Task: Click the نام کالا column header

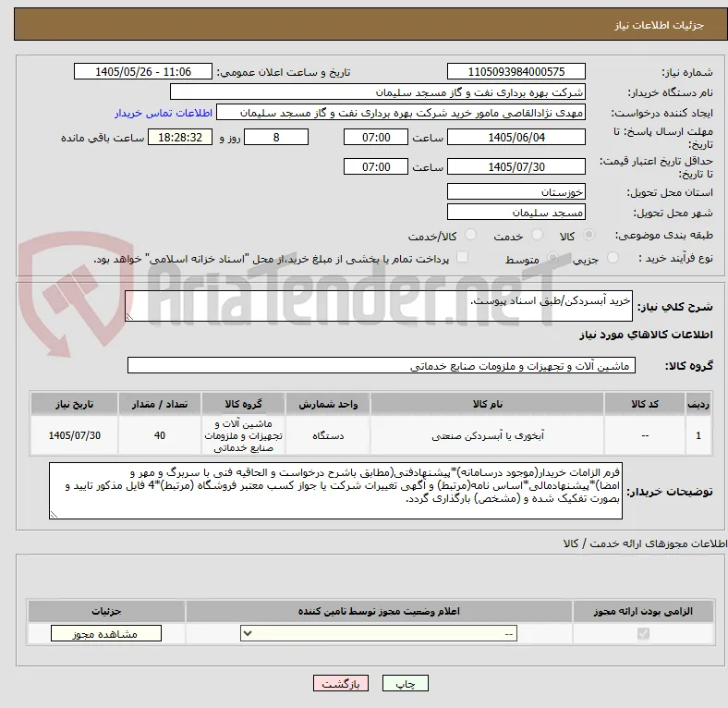Action: pos(487,404)
